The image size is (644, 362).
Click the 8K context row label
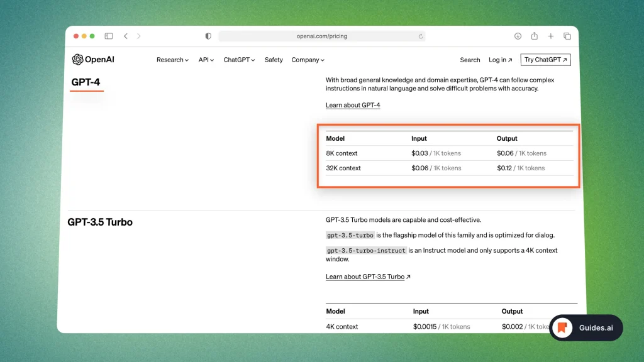(x=341, y=153)
